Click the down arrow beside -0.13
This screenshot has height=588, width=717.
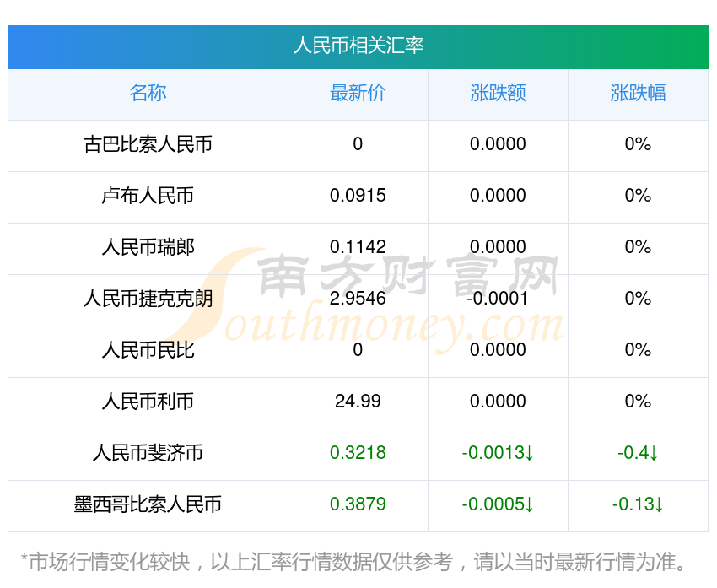659,505
